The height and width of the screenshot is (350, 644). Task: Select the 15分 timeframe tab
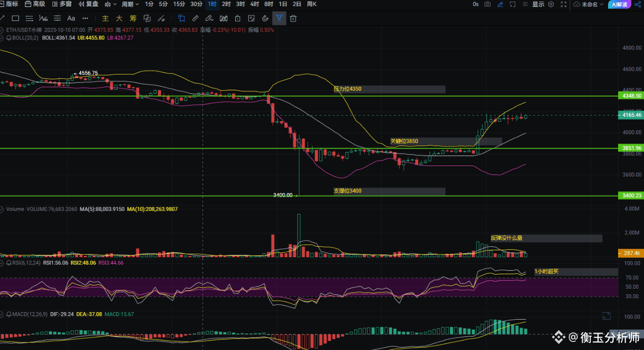coord(178,4)
